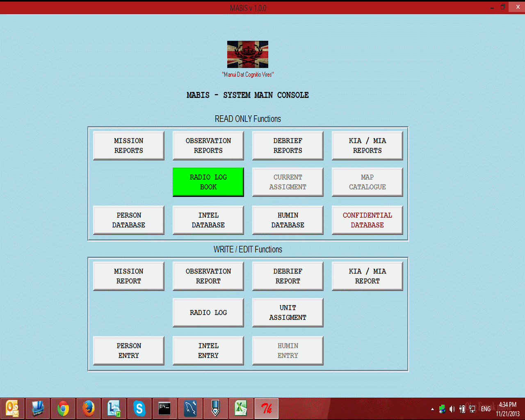Open the volume speaker tray icon
This screenshot has height=420, width=525.
click(x=452, y=409)
